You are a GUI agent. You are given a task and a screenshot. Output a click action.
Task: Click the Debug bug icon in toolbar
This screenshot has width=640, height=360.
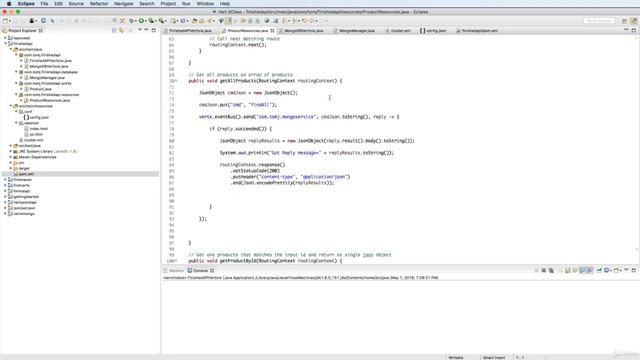132,20
